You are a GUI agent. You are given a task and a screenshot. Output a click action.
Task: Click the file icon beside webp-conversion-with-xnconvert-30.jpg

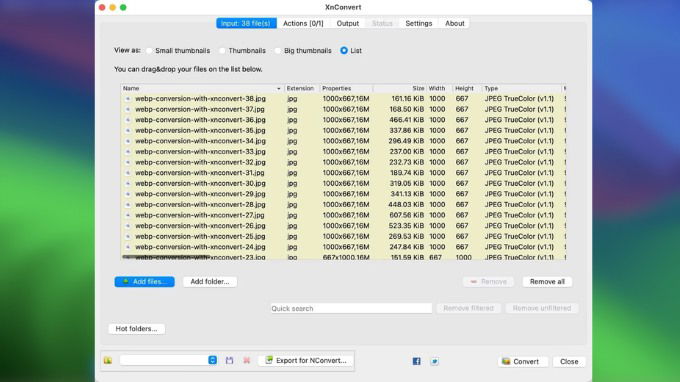click(128, 183)
